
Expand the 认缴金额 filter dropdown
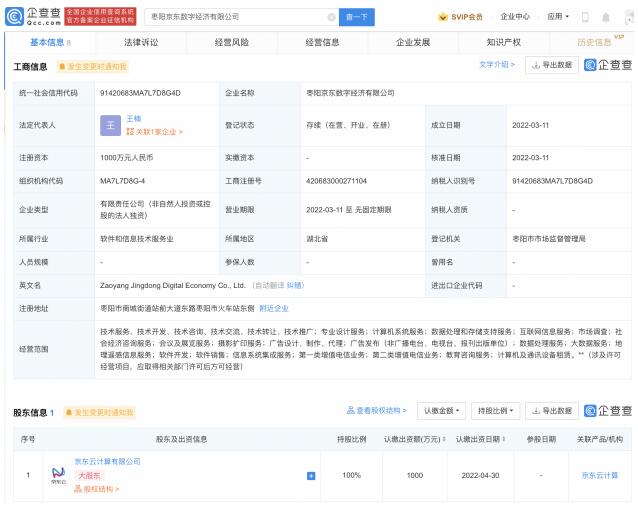(x=441, y=410)
